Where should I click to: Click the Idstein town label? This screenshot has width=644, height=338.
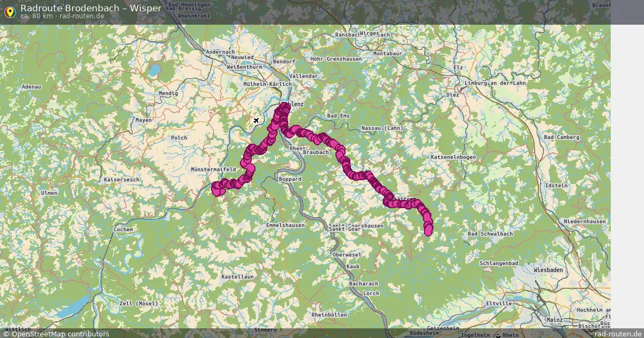555,185
